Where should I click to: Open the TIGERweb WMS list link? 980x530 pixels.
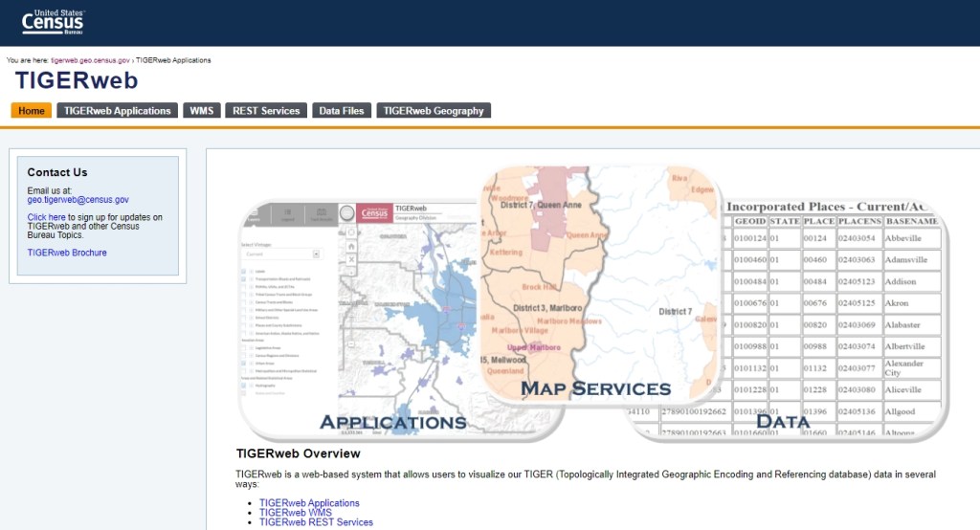tap(295, 513)
